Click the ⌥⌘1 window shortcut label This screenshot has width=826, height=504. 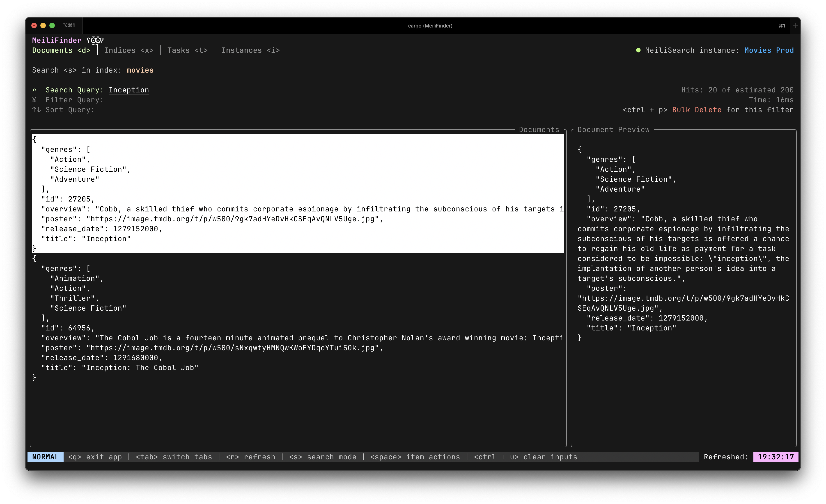click(69, 25)
